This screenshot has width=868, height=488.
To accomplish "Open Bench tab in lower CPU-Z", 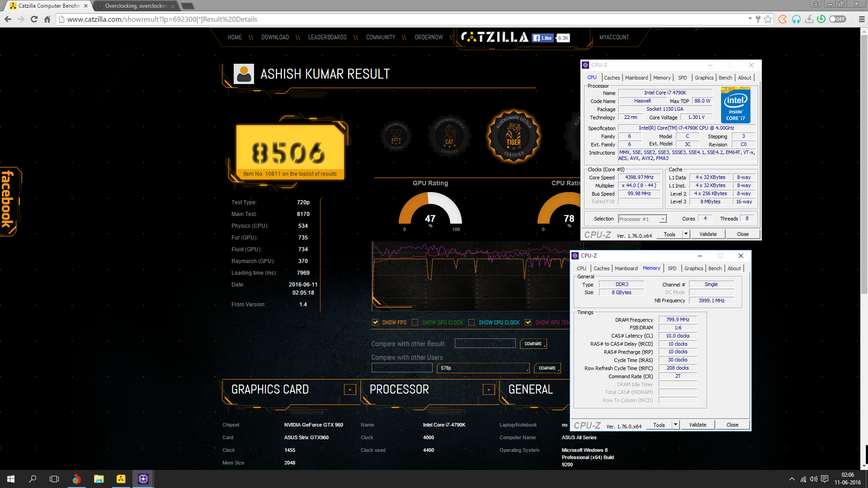I will [x=715, y=268].
